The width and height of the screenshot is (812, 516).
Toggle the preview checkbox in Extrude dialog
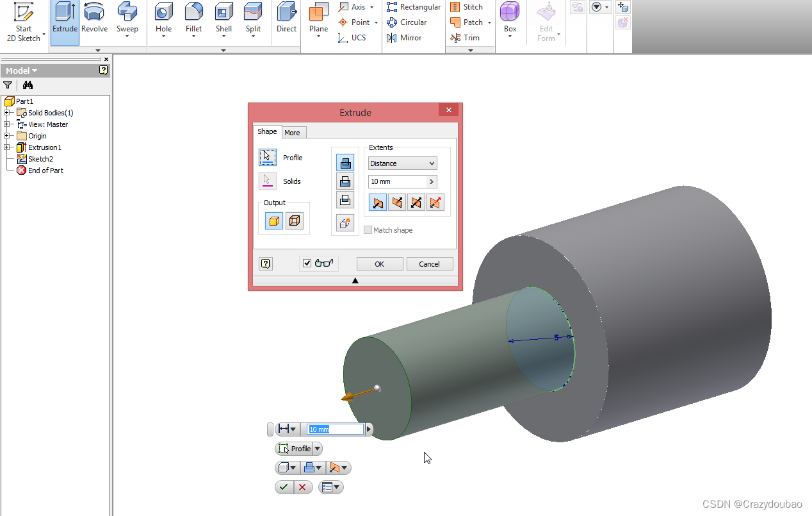pyautogui.click(x=307, y=263)
